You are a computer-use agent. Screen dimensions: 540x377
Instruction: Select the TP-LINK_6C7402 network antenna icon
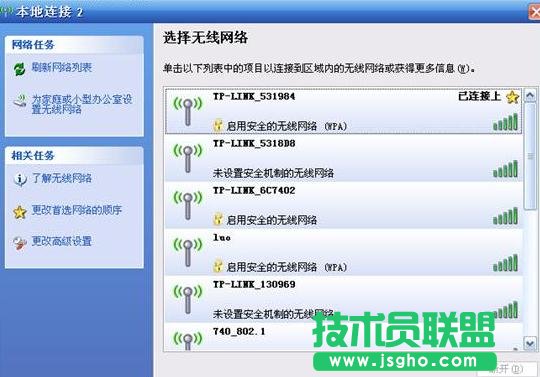(x=188, y=205)
